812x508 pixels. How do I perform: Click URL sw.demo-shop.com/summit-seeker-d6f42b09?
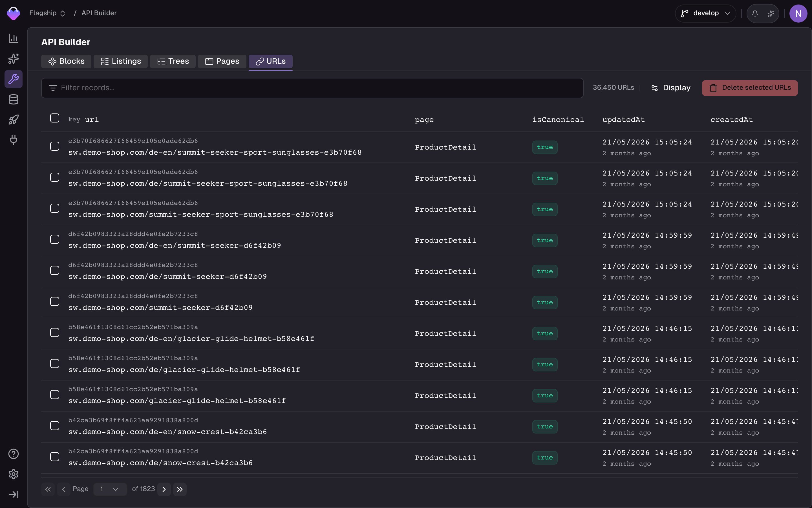click(160, 307)
